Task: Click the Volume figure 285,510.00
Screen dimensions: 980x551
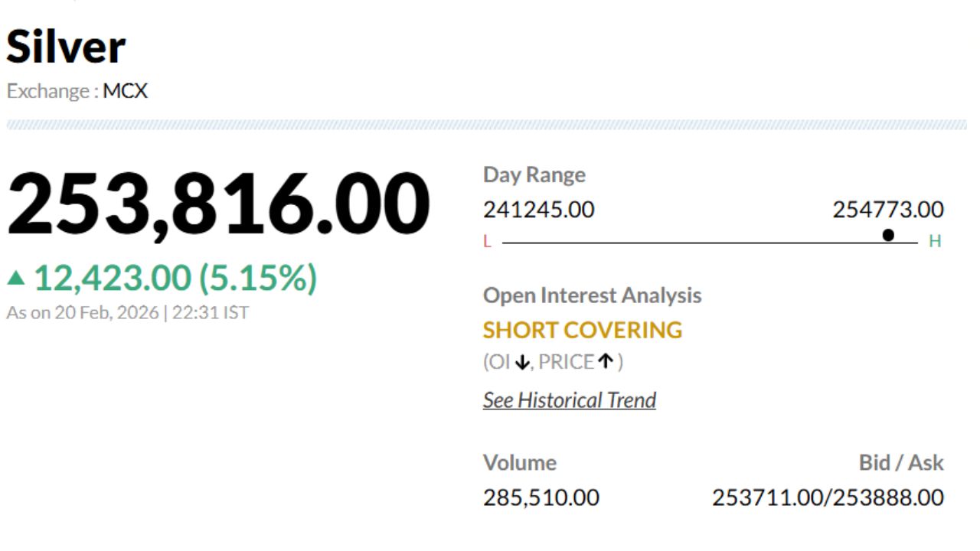Action: point(541,497)
